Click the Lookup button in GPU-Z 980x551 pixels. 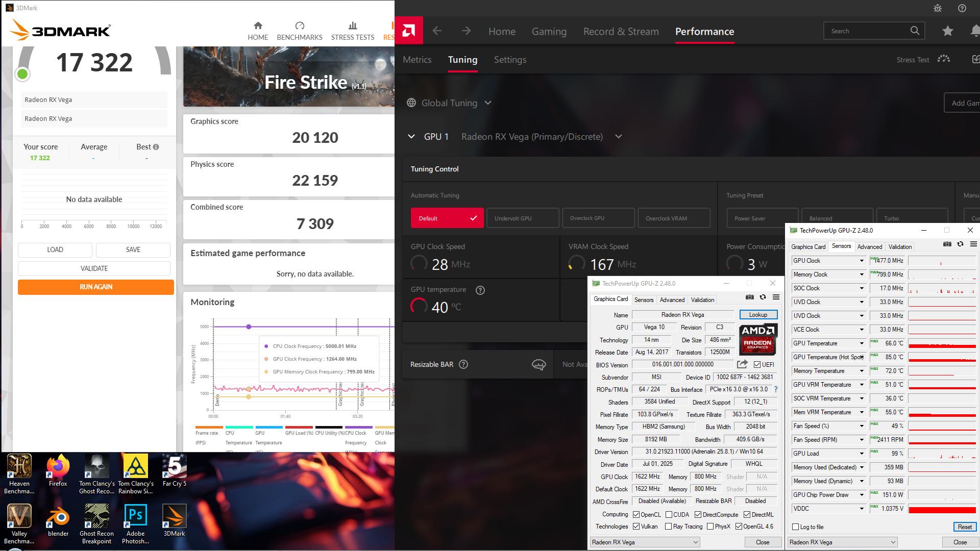tap(758, 315)
